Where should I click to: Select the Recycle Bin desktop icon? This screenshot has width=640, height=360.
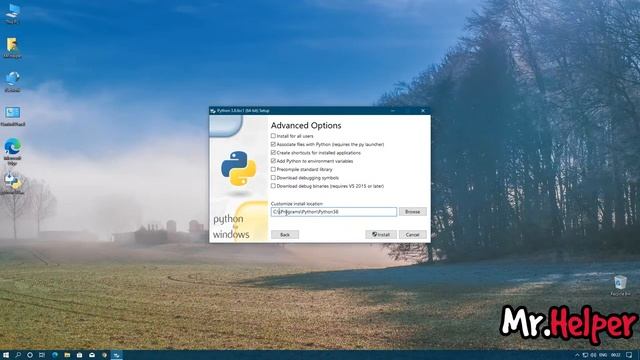[620, 285]
